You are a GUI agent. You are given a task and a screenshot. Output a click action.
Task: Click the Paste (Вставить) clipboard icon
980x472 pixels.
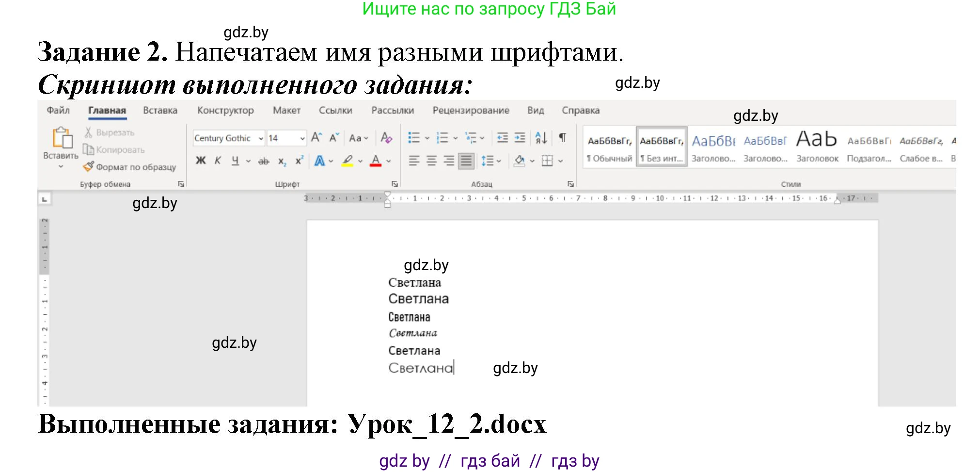(x=63, y=137)
